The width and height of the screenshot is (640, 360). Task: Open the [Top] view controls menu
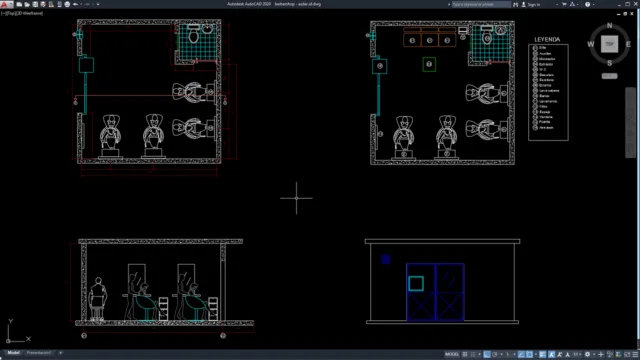tap(11, 13)
